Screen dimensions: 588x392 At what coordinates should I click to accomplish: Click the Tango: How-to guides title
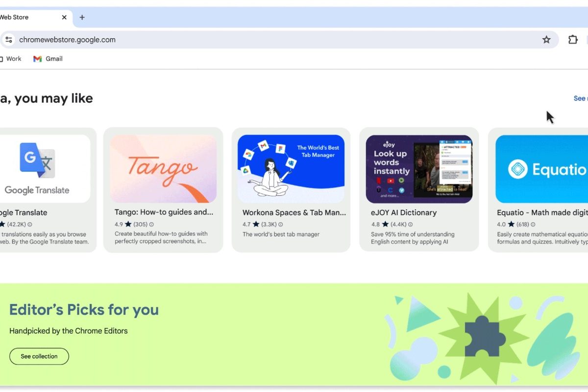(164, 212)
